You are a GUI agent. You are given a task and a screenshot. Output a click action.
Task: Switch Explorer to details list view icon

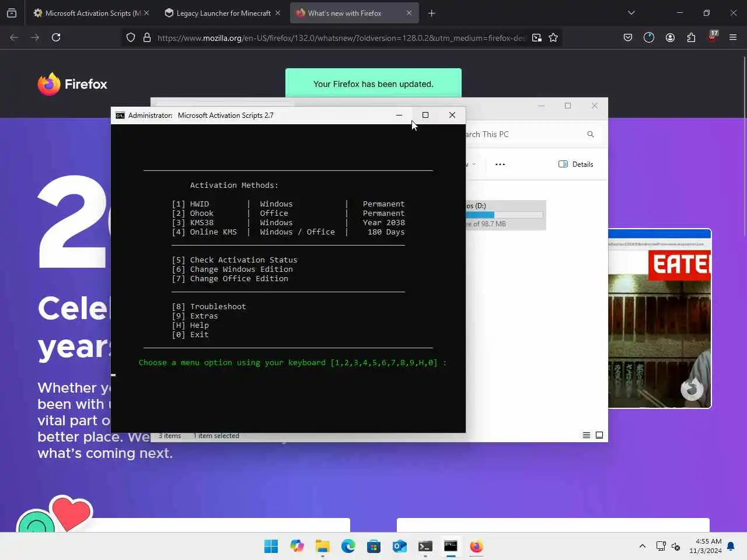[x=587, y=435]
